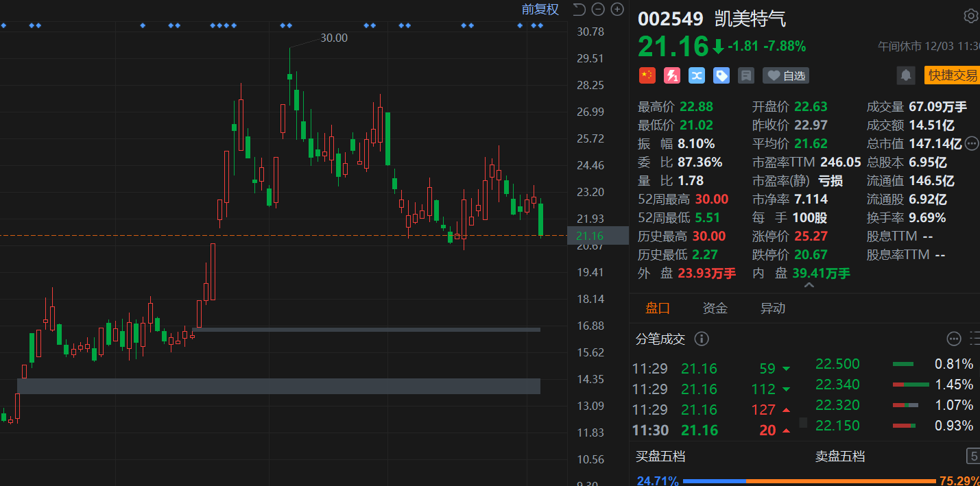This screenshot has height=486, width=980.
Task: Click the blue shuffle arrows icon
Action: click(697, 75)
